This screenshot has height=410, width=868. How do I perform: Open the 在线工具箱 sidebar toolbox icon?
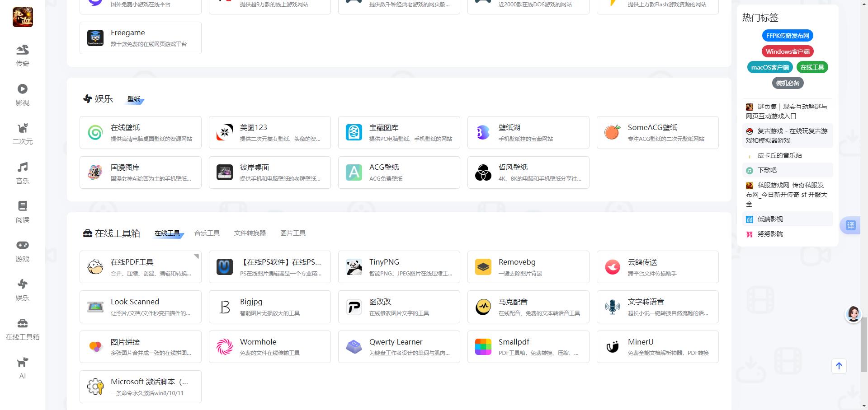[x=23, y=323]
